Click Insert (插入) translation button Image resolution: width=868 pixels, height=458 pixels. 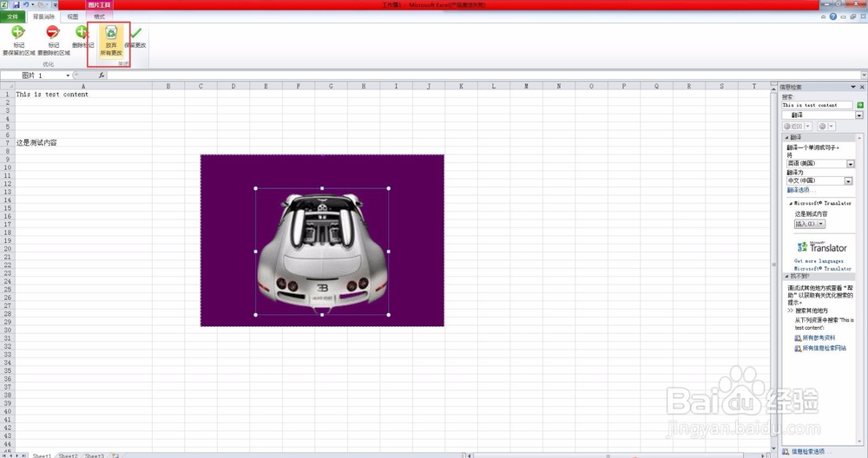coord(806,224)
